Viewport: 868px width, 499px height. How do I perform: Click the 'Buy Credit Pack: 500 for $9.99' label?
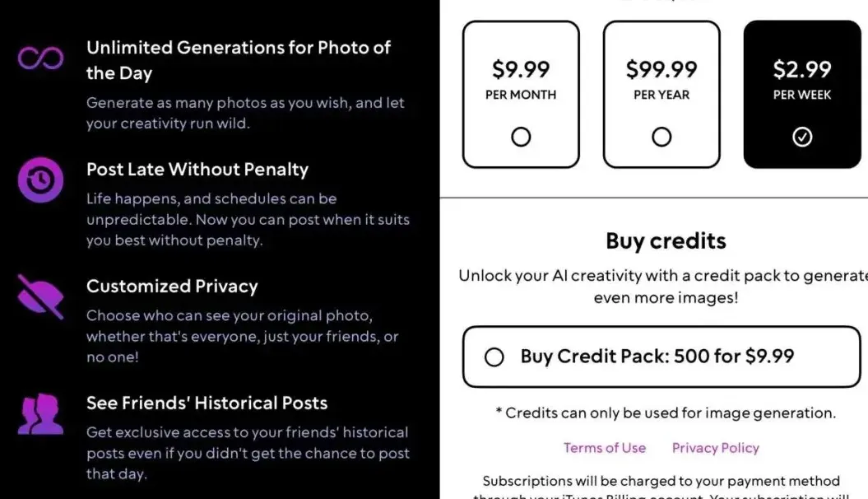[x=657, y=357]
